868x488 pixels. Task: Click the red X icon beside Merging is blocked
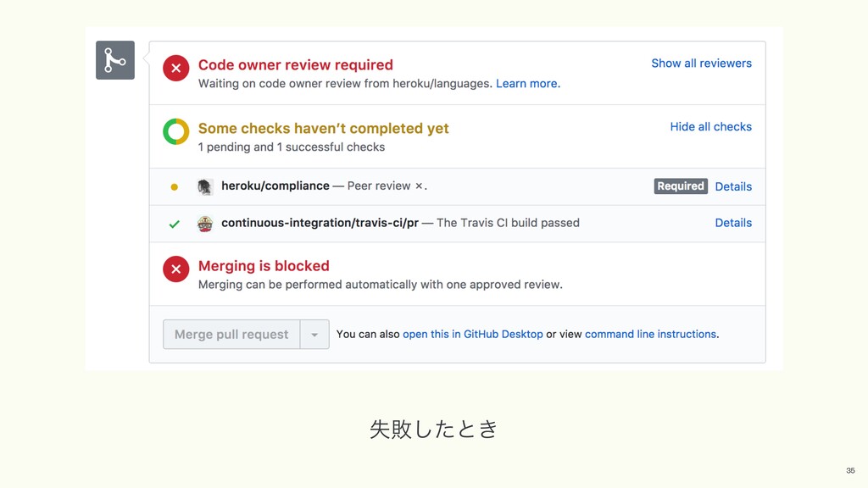pyautogui.click(x=175, y=269)
